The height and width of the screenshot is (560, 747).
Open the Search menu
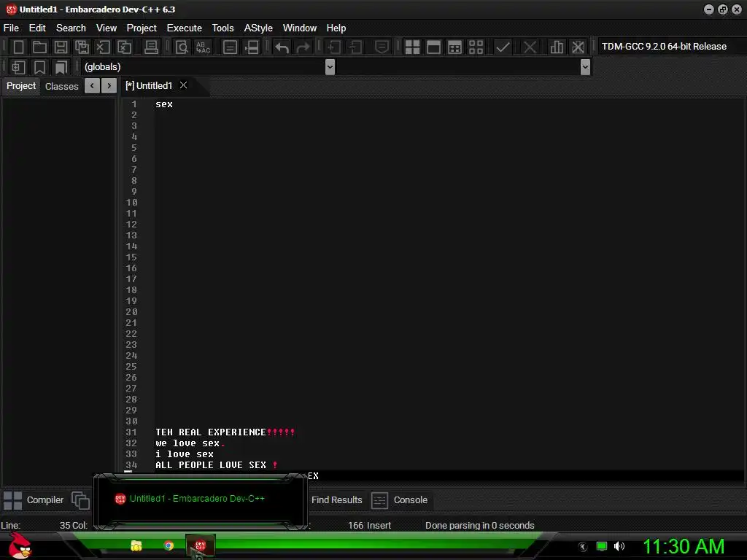tap(71, 28)
